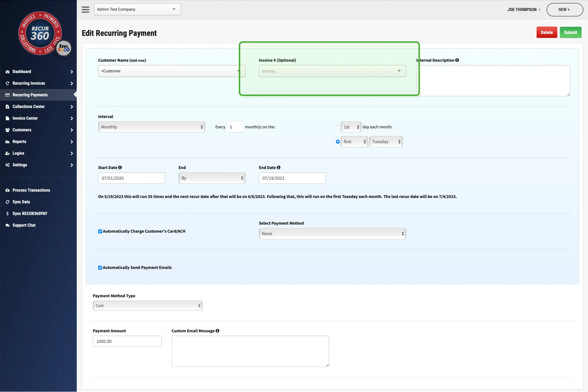Open the Tuesday weekday dropdown

coord(386,142)
